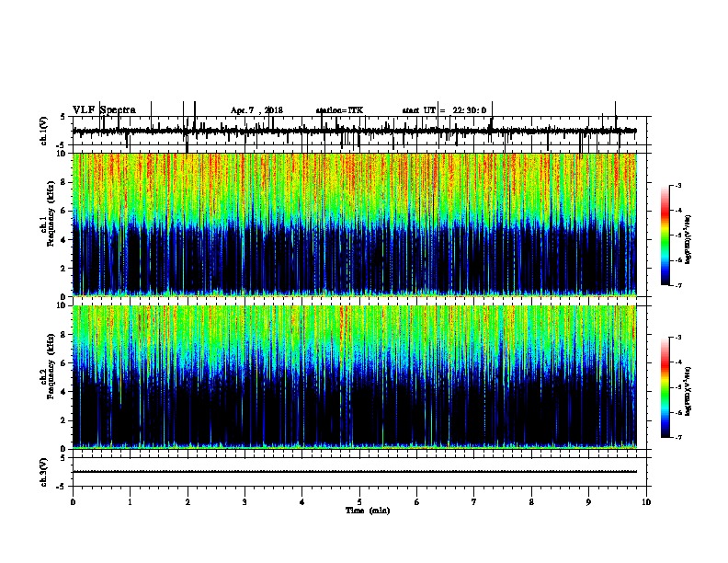Screen dimensions: 728x563
Task: Click time axis tick label "7"
Action: coord(474,502)
